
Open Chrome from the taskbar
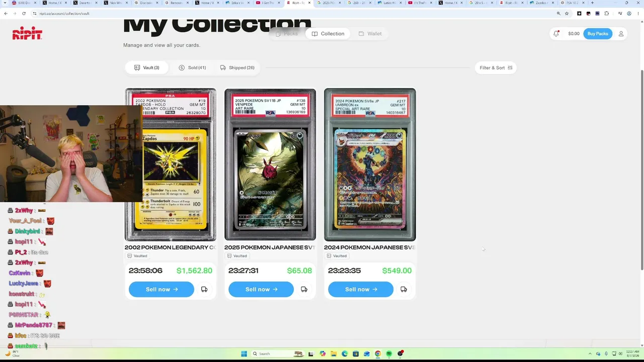(x=378, y=353)
